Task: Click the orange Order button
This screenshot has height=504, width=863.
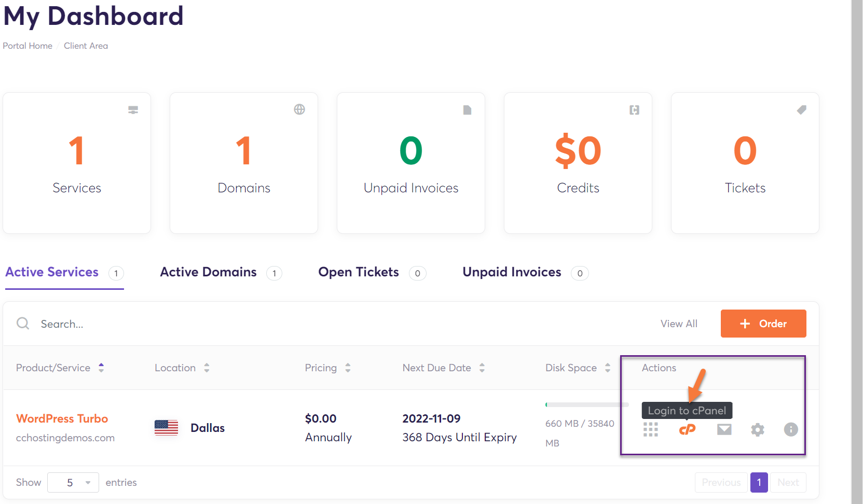Action: pos(763,324)
